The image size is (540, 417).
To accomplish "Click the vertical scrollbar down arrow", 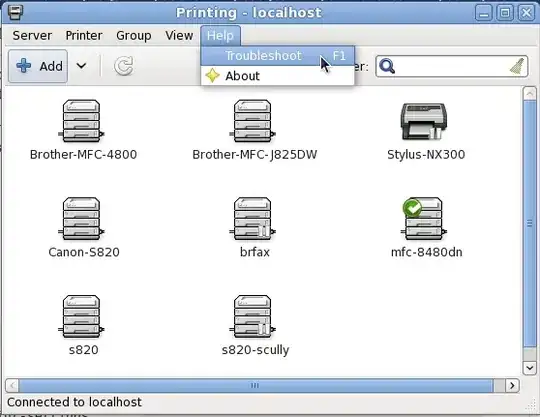I will click(529, 367).
